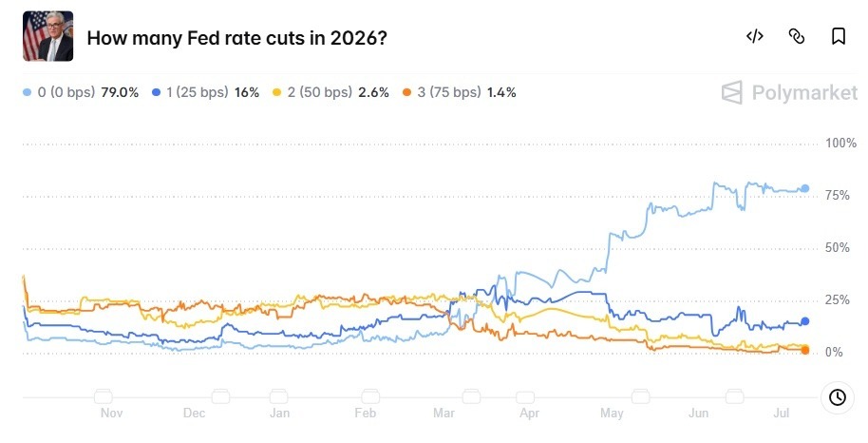Toggle the 1 (25 bps) legend series
Screen dimensions: 868x443
205,92
